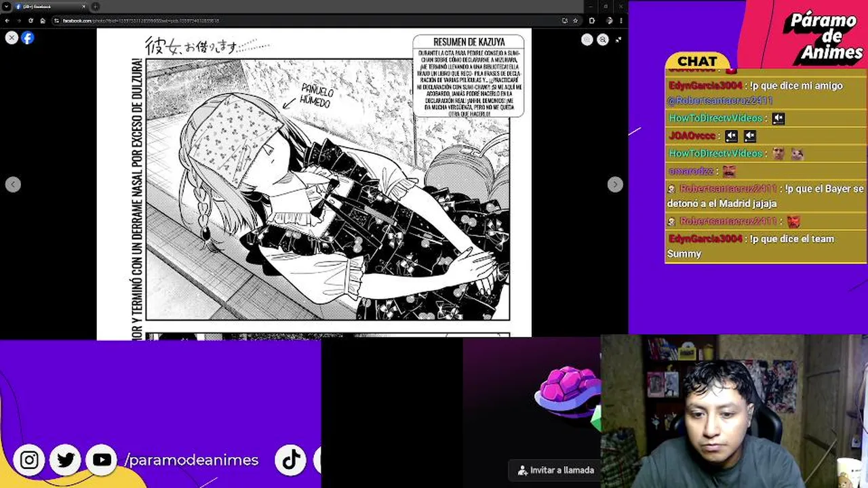The width and height of the screenshot is (868, 488).
Task: Open the browser home page
Action: pos(43,20)
